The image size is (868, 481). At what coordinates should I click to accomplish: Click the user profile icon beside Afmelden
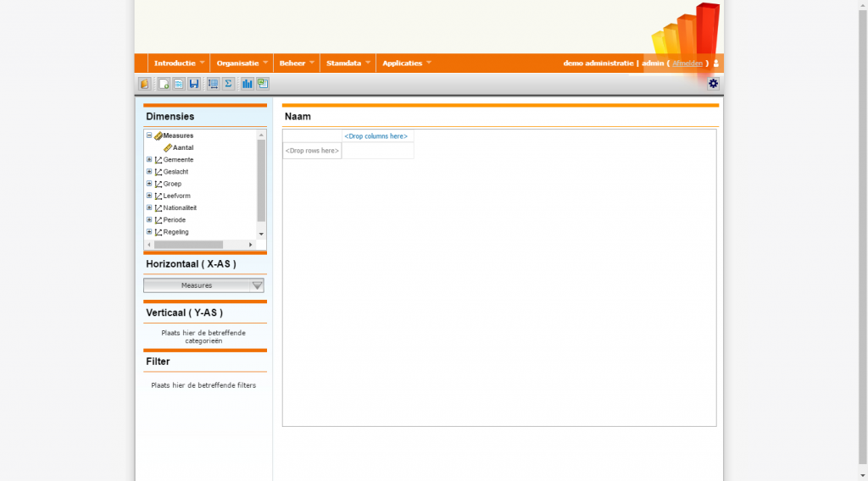click(716, 64)
